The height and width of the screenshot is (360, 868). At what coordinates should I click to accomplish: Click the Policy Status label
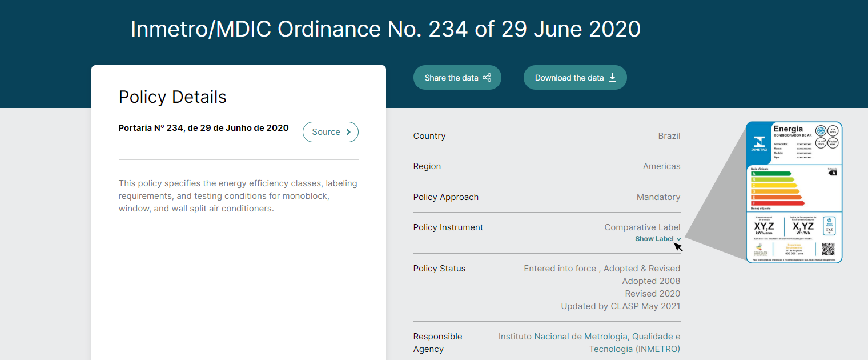pyautogui.click(x=439, y=269)
